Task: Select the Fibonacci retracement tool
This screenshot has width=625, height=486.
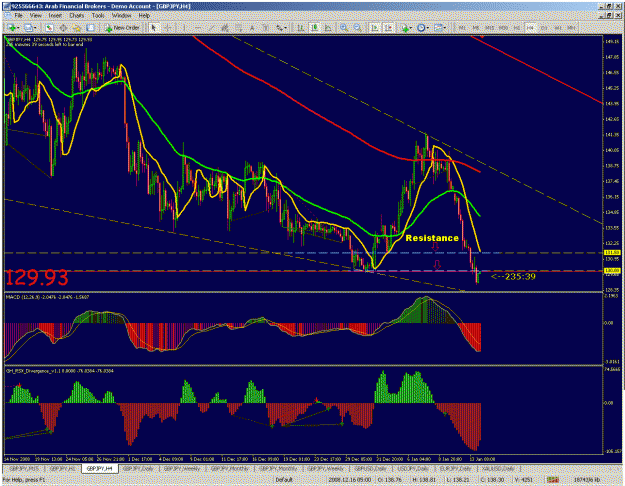Action: [238, 28]
